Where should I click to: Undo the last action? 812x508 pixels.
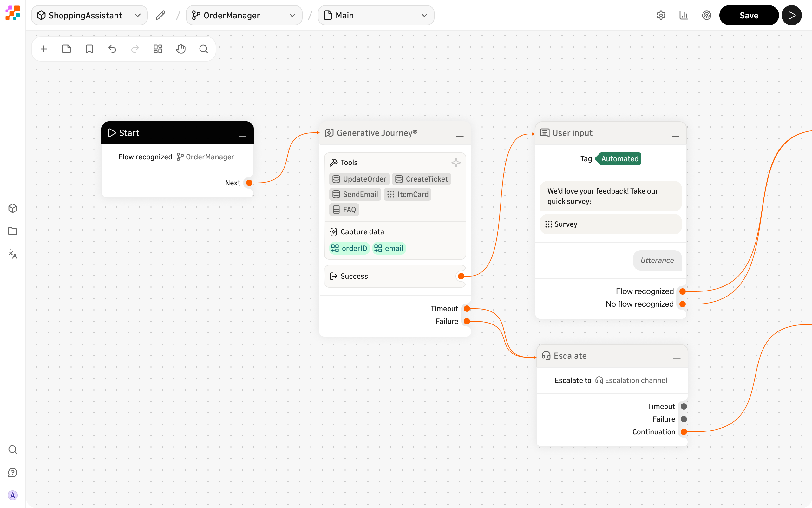point(112,49)
